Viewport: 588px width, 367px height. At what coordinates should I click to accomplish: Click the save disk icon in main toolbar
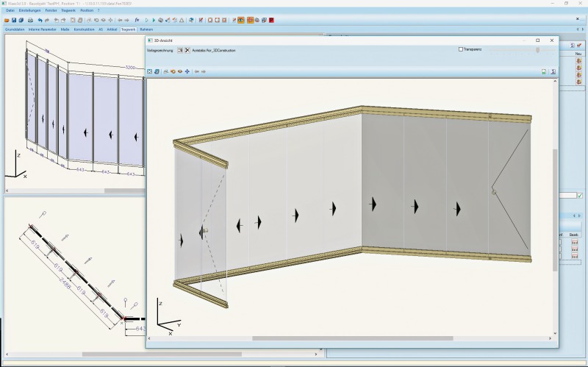coord(14,21)
